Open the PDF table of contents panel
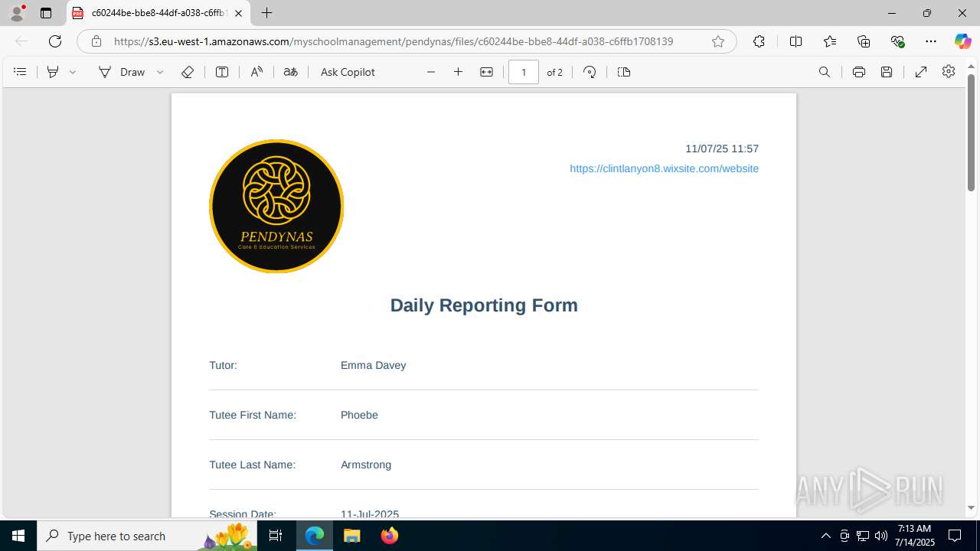The width and height of the screenshot is (980, 551). click(x=21, y=72)
